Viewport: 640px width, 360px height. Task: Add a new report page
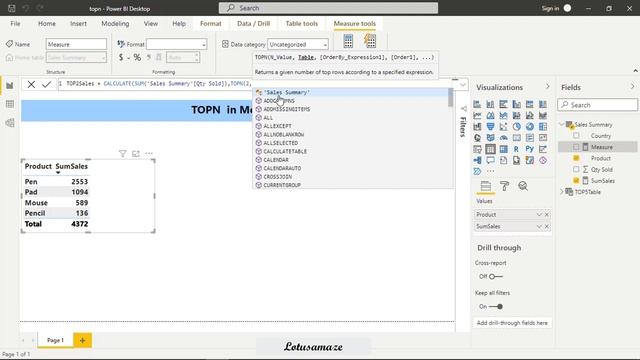[82, 340]
